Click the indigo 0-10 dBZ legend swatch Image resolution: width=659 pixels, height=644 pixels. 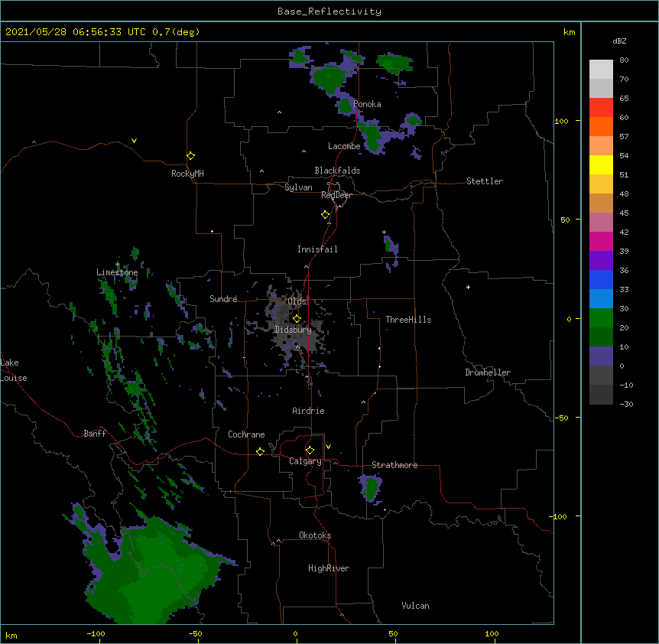click(601, 356)
